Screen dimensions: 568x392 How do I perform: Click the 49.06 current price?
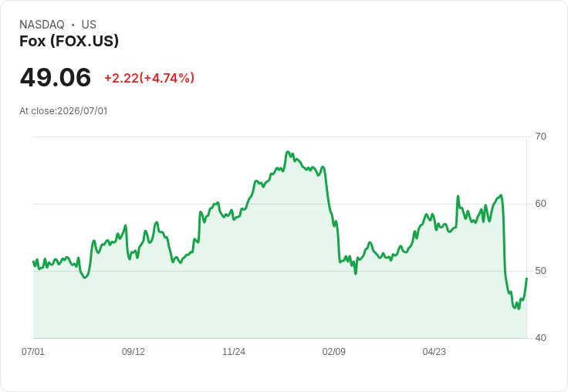pyautogui.click(x=56, y=77)
